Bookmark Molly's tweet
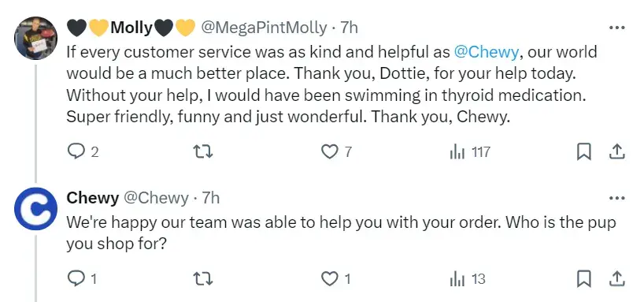Image resolution: width=644 pixels, height=302 pixels. (583, 152)
